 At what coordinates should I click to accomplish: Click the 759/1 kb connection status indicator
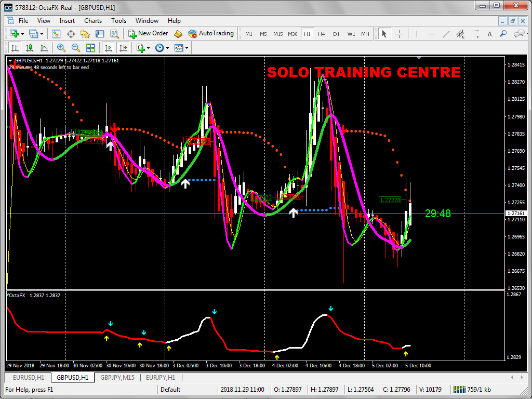pyautogui.click(x=472, y=389)
